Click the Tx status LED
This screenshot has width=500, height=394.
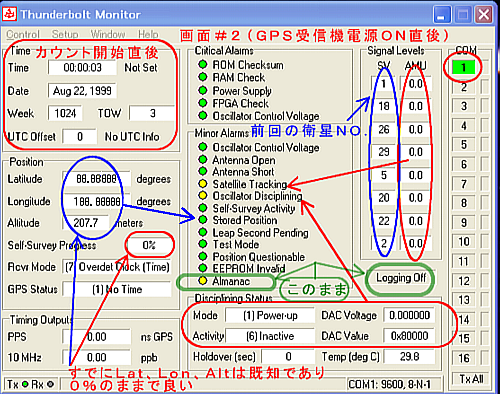click(25, 384)
